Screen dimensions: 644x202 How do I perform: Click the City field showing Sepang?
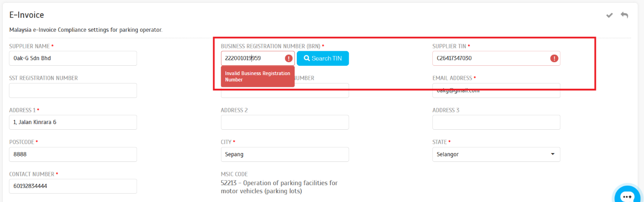coord(285,154)
